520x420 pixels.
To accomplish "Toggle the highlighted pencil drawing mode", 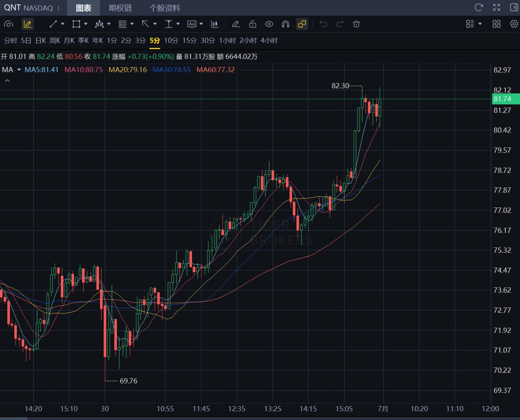I will coord(27,24).
